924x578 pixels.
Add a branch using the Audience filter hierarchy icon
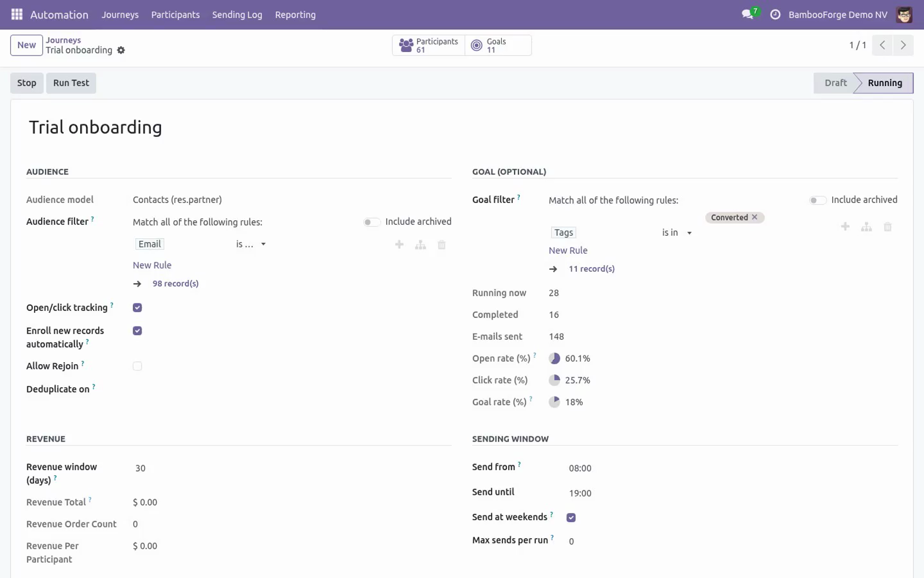(420, 245)
